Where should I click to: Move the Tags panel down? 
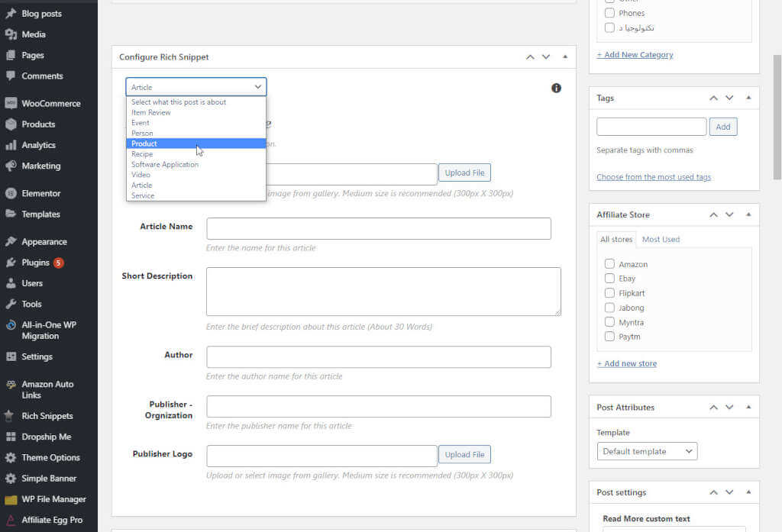(x=729, y=98)
